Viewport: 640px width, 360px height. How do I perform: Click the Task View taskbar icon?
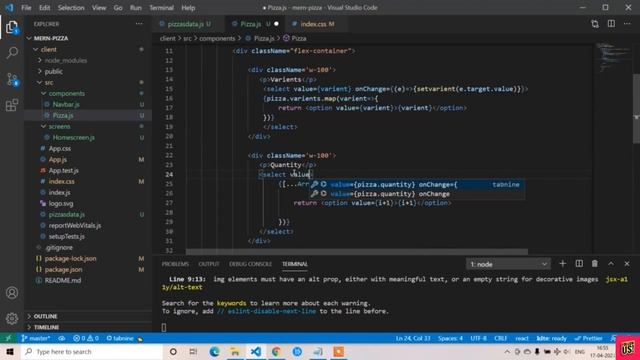[193, 351]
